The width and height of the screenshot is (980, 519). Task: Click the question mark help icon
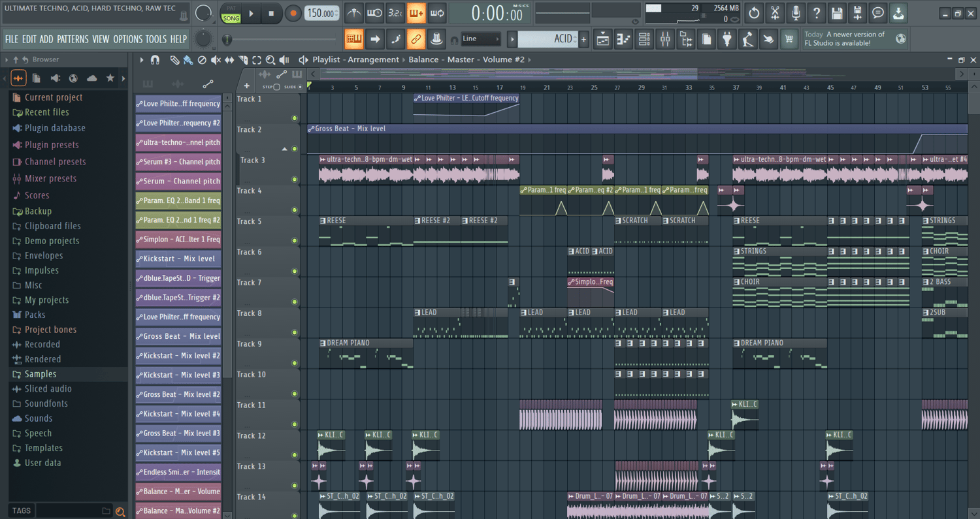817,13
